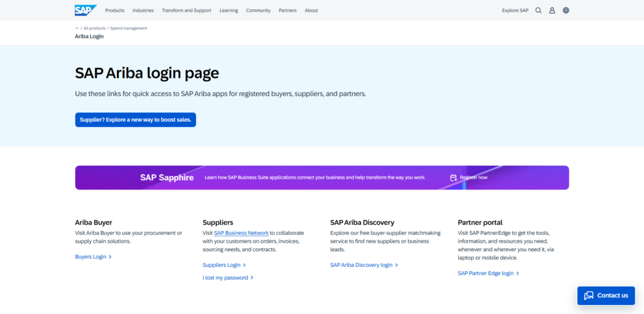Open the Partners menu
The width and height of the screenshot is (644, 314).
(287, 10)
